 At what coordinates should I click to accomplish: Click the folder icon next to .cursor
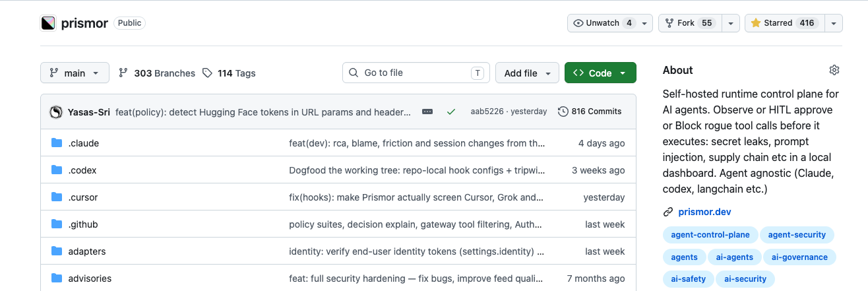57,197
